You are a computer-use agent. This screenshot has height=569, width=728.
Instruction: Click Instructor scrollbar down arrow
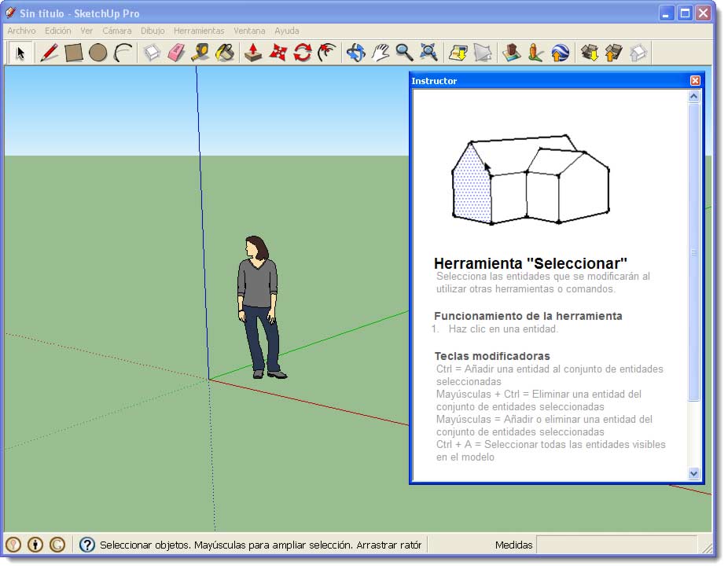(693, 474)
